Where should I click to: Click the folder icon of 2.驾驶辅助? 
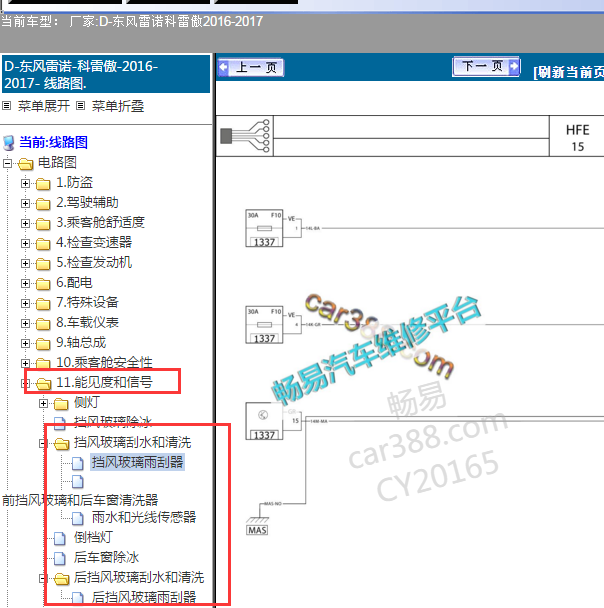43,204
